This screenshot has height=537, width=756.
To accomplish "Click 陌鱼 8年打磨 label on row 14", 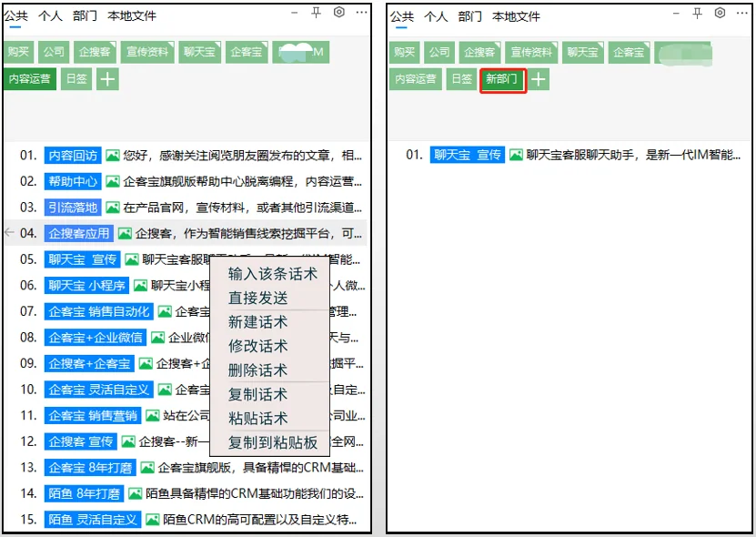I will (x=84, y=493).
